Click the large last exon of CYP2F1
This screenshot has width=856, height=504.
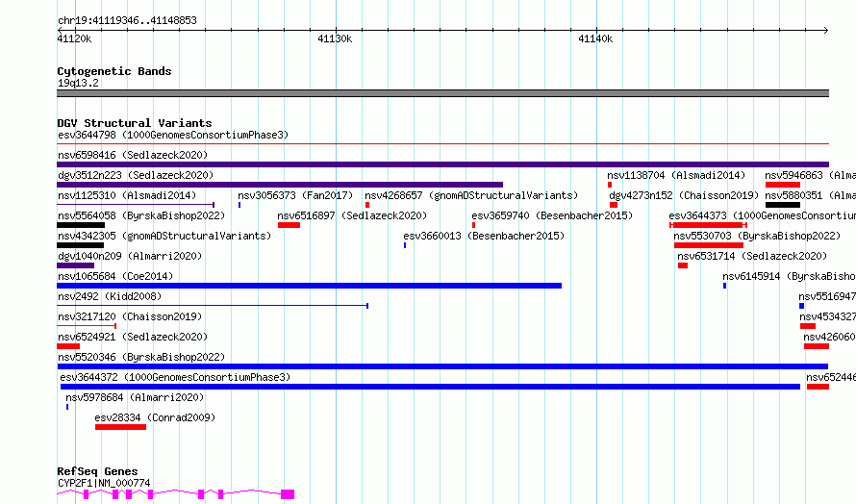click(x=288, y=494)
